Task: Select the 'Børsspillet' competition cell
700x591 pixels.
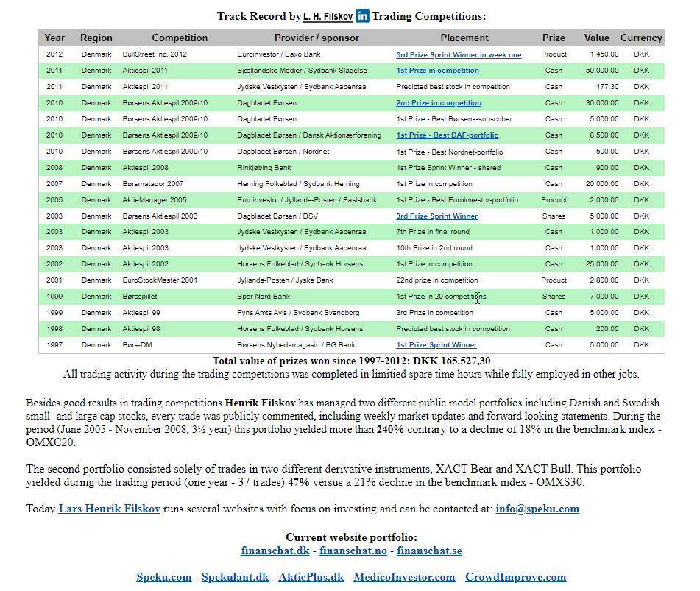Action: pyautogui.click(x=140, y=297)
